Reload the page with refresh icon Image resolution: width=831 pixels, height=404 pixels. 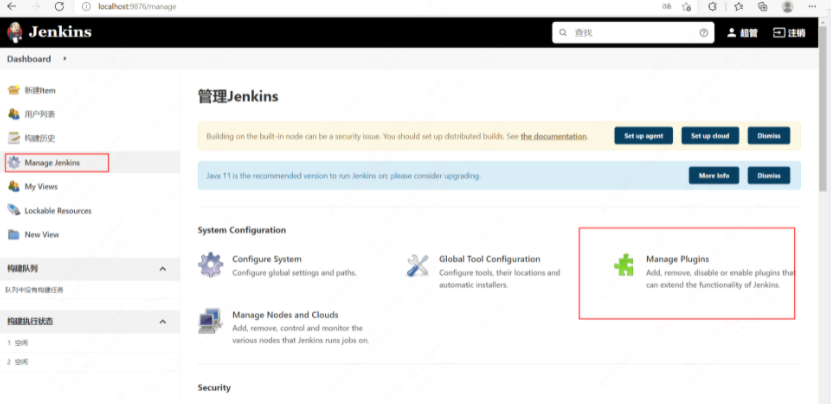[59, 6]
